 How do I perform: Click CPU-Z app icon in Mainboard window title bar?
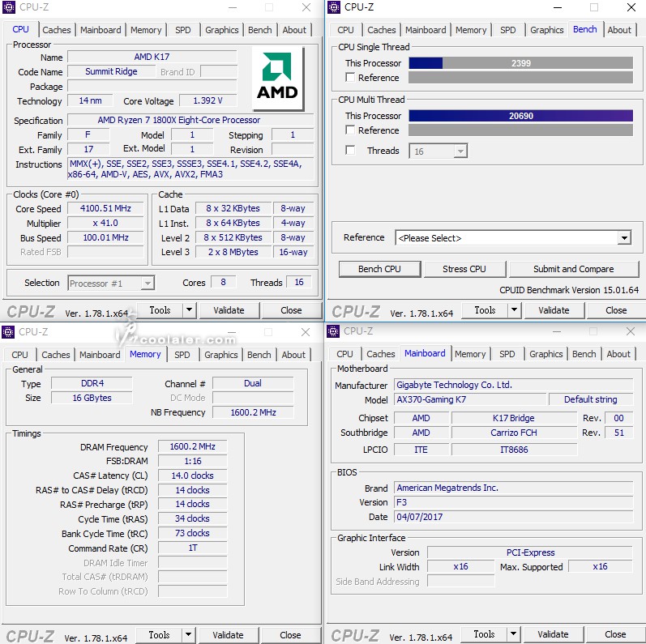point(333,331)
